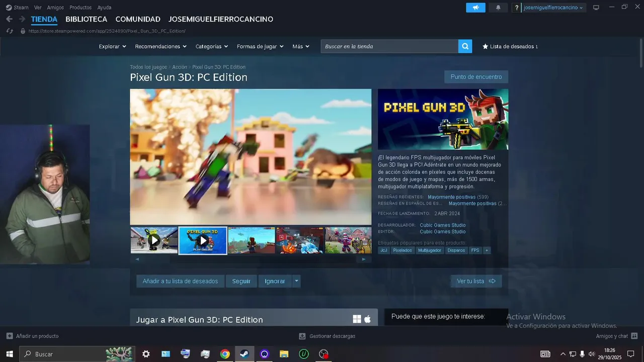Image resolution: width=644 pixels, height=362 pixels.
Task: Expand the Recomendaciones dropdown
Action: (x=160, y=46)
